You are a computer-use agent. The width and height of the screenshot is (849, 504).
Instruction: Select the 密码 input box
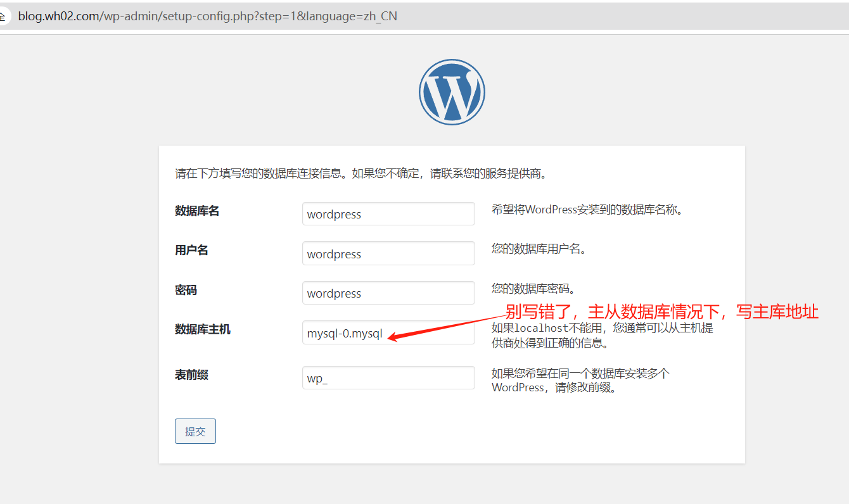click(388, 293)
